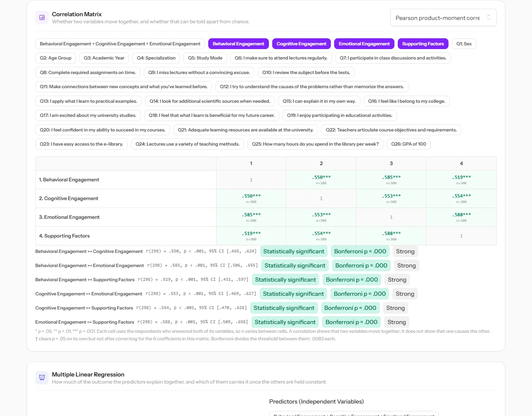Select Q9 miss lectures without excuse chip
532x416 pixels.
pos(199,72)
